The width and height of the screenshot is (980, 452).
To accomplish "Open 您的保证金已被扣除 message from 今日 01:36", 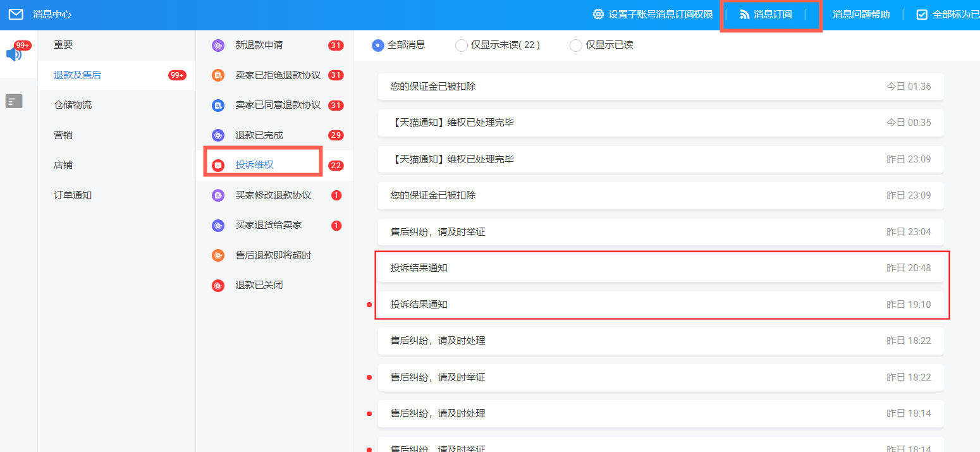I will 661,87.
